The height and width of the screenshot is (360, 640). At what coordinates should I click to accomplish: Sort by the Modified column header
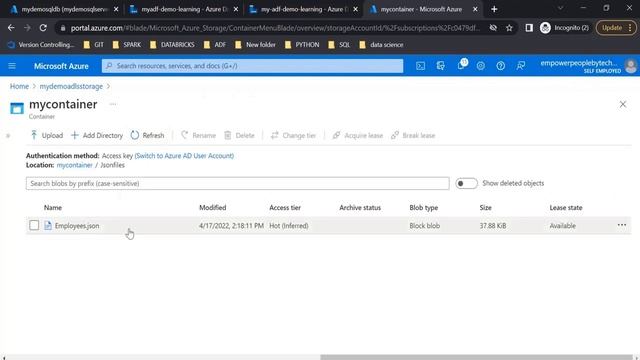[x=213, y=207]
